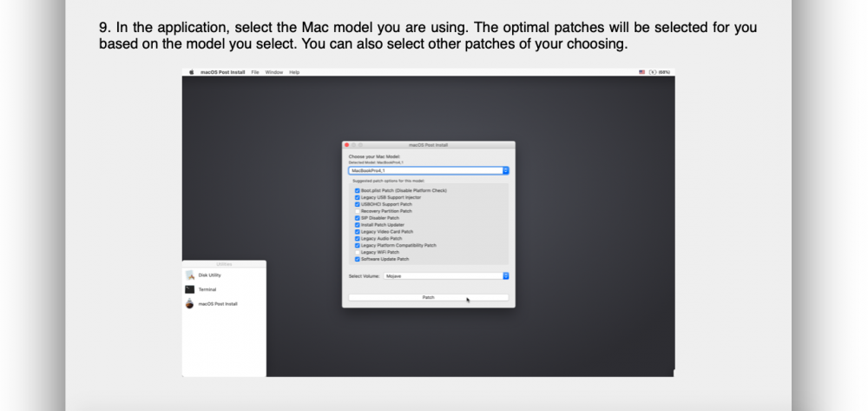Click the 'Detected Model: MacBookPro4_1' text

376,162
